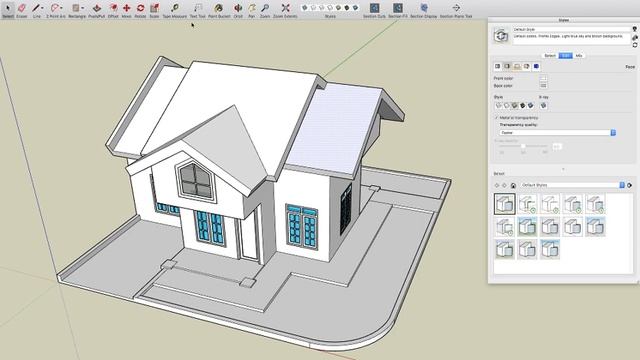This screenshot has height=360, width=640.
Task: Click Back arrow in styles browser
Action: [x=497, y=185]
